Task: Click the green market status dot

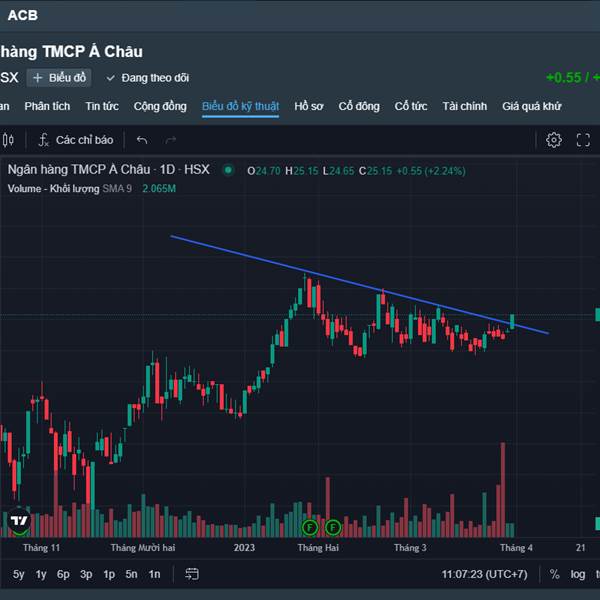Action: coord(228,170)
